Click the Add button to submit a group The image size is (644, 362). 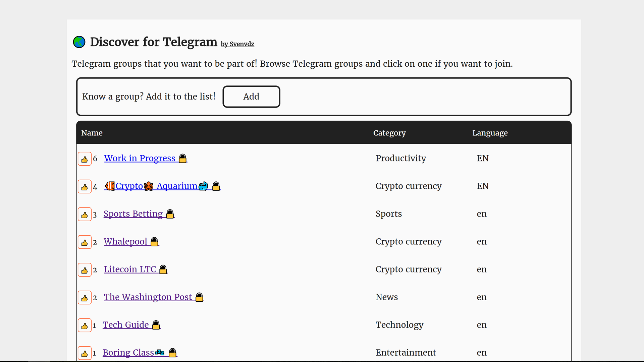(x=251, y=97)
